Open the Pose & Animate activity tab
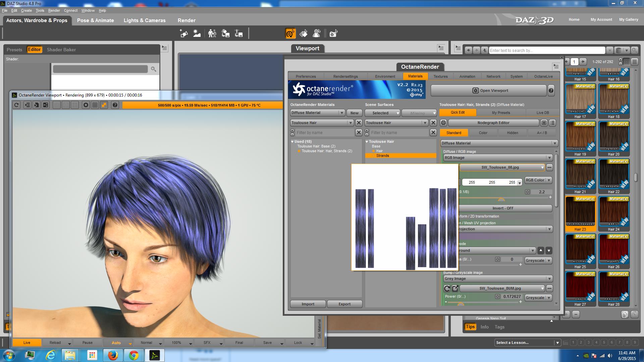This screenshot has height=362, width=644. click(x=95, y=20)
